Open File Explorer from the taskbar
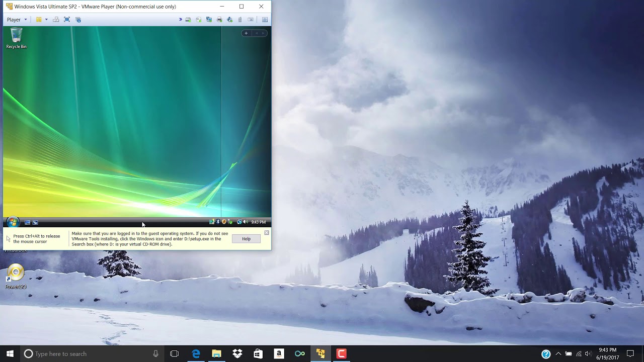 point(216,353)
